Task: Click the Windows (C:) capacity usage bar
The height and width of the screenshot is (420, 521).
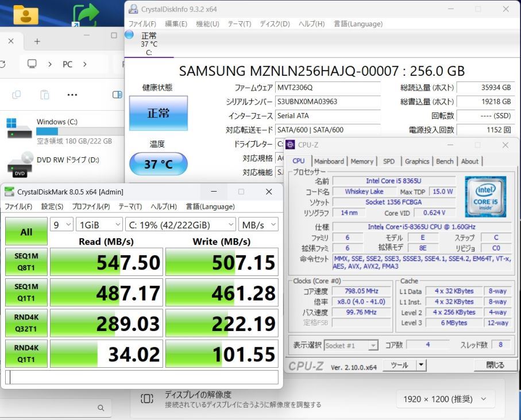Action: pos(80,131)
